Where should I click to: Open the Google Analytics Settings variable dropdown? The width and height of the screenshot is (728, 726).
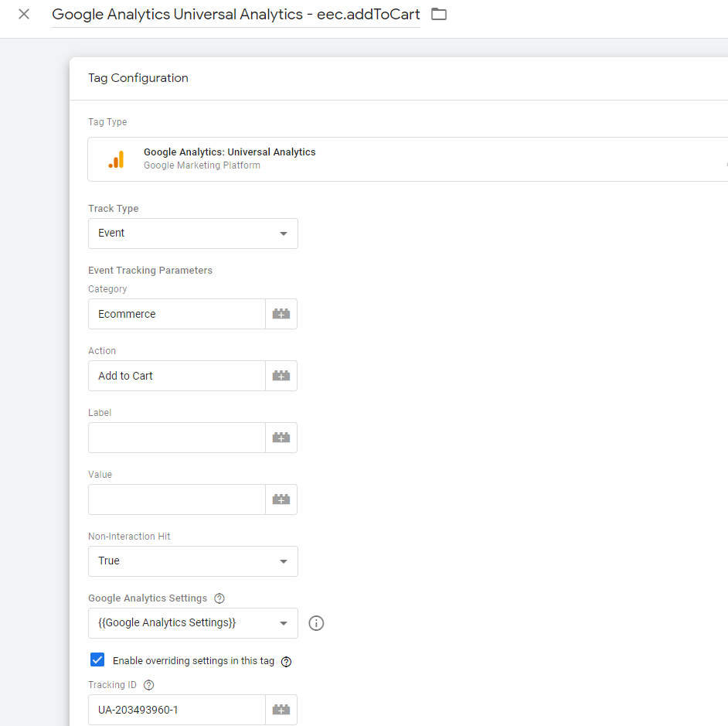pos(193,623)
